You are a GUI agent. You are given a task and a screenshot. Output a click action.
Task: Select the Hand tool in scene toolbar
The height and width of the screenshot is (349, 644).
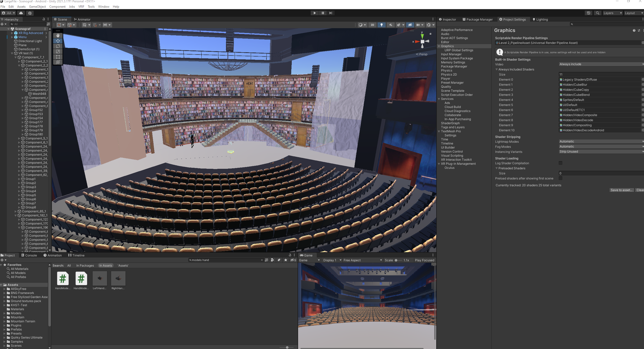(58, 35)
